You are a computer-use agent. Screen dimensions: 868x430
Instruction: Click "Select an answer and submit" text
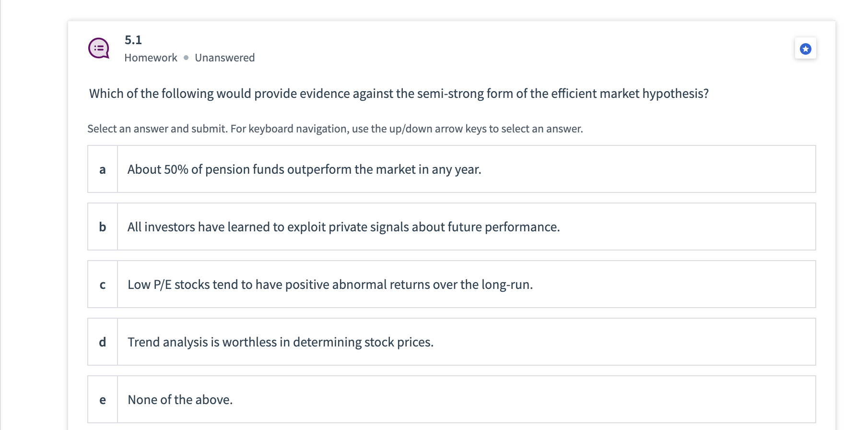pyautogui.click(x=157, y=129)
